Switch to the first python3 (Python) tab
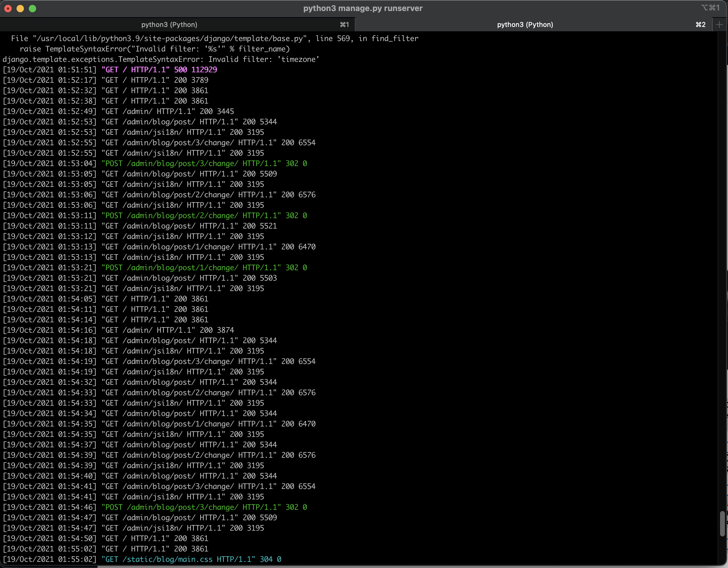 (x=177, y=25)
